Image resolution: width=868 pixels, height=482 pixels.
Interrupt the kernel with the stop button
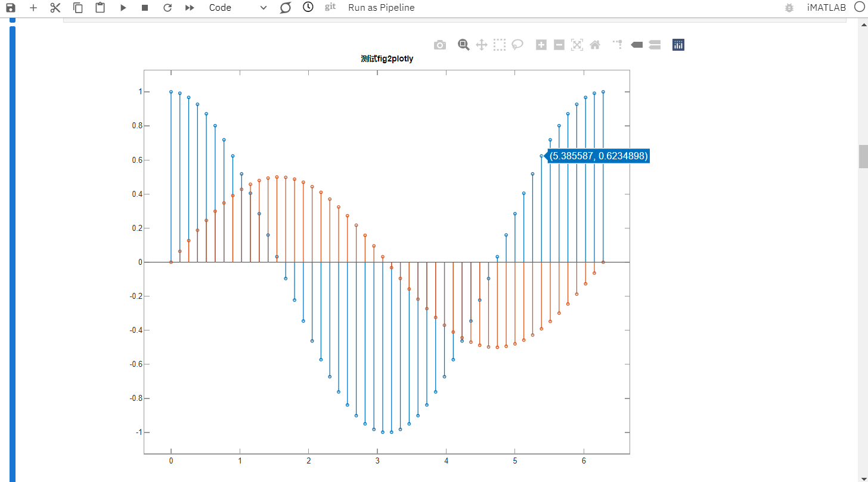click(x=145, y=8)
